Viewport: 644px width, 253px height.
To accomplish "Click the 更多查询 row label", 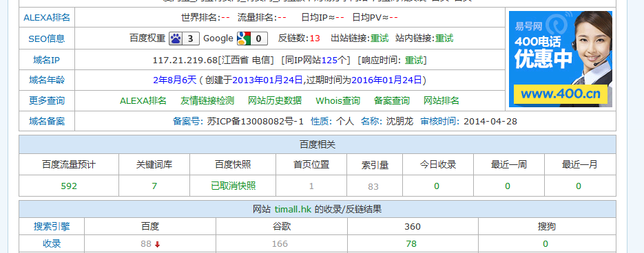I will pyautogui.click(x=47, y=100).
